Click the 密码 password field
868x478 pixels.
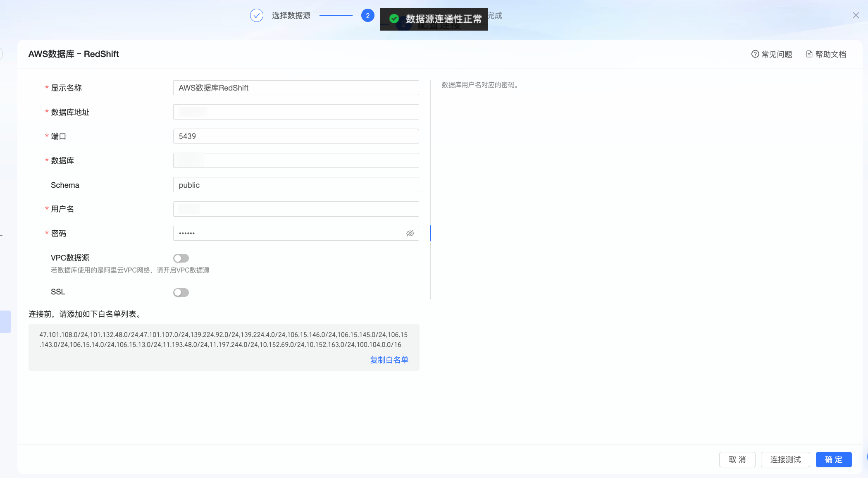(x=296, y=233)
